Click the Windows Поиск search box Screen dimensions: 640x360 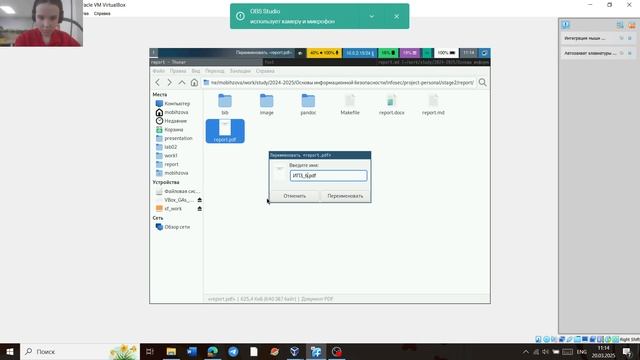click(80, 351)
